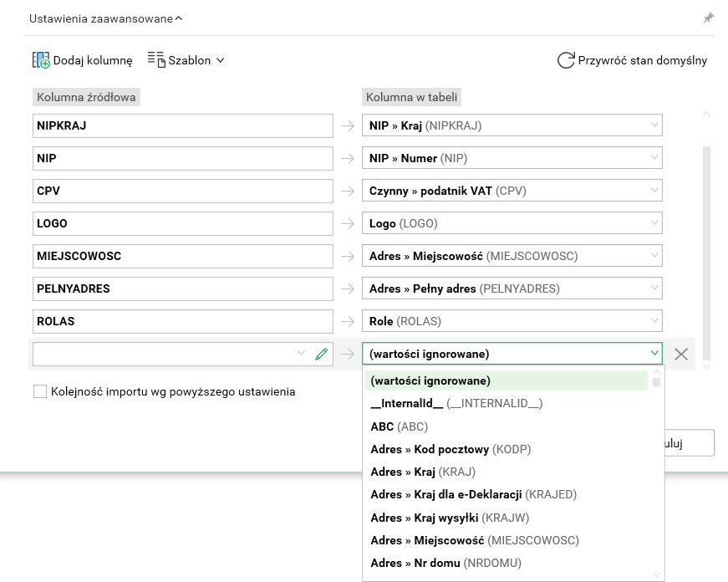728x582 pixels.
Task: Click the ROLAS source column field
Action: 182,321
